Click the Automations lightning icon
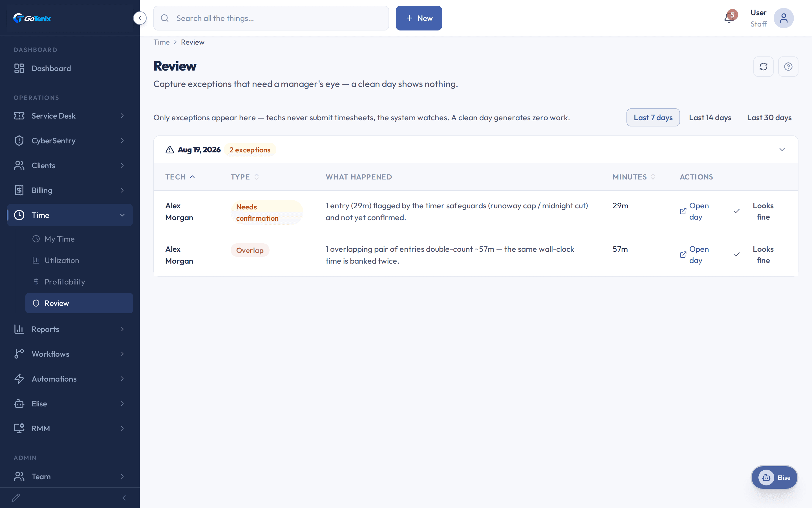 (x=19, y=379)
